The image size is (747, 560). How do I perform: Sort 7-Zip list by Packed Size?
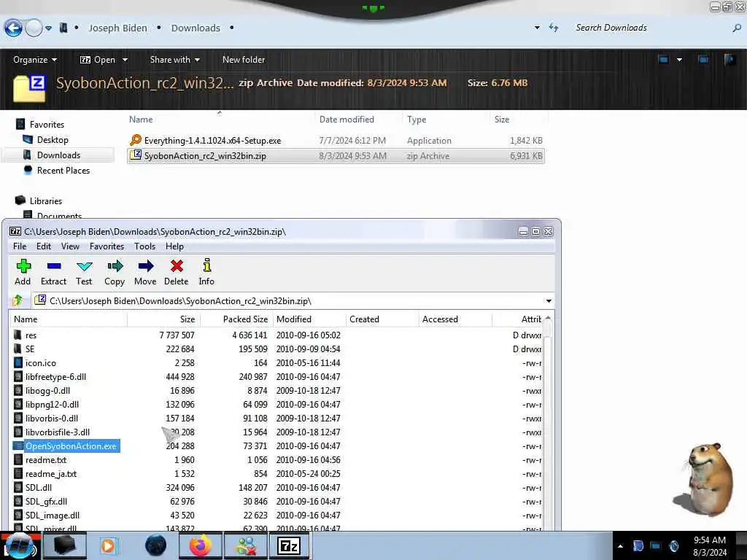(x=237, y=319)
